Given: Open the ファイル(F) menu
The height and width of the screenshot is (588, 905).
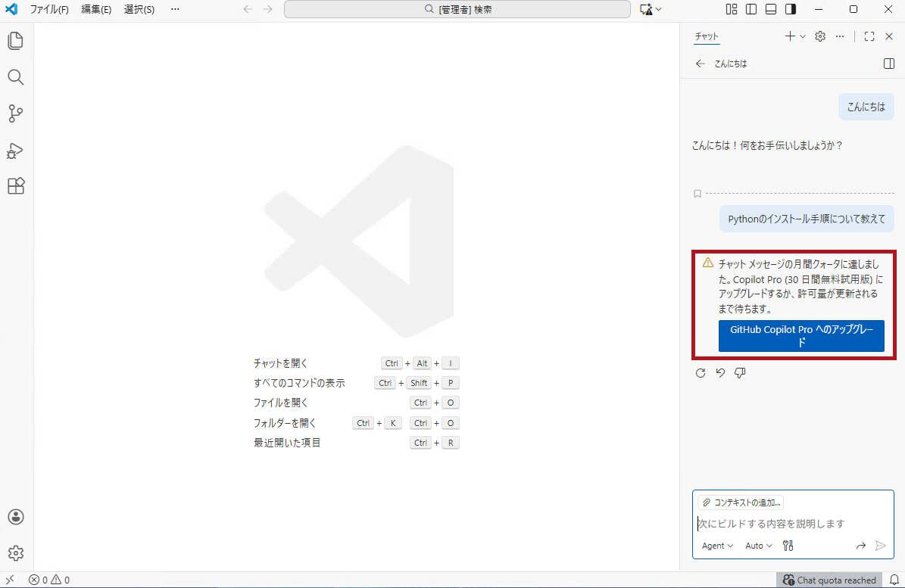Looking at the screenshot, I should coord(49,9).
